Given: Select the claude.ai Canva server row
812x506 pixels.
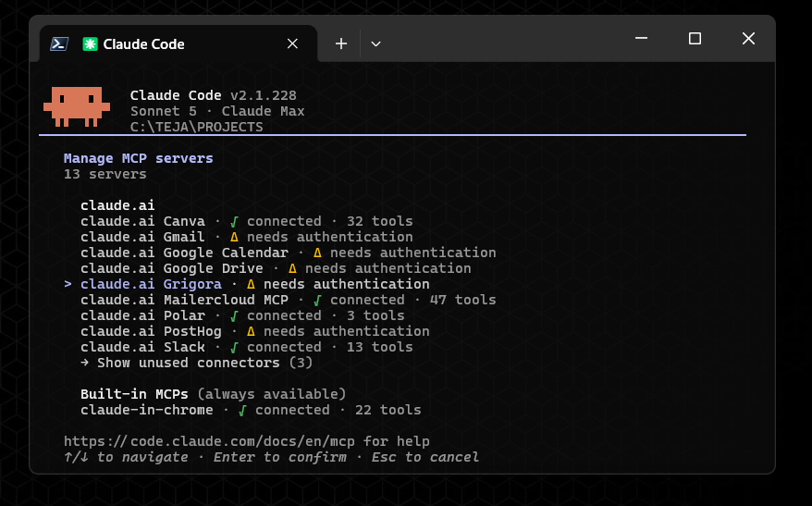Looking at the screenshot, I should pyautogui.click(x=247, y=221).
